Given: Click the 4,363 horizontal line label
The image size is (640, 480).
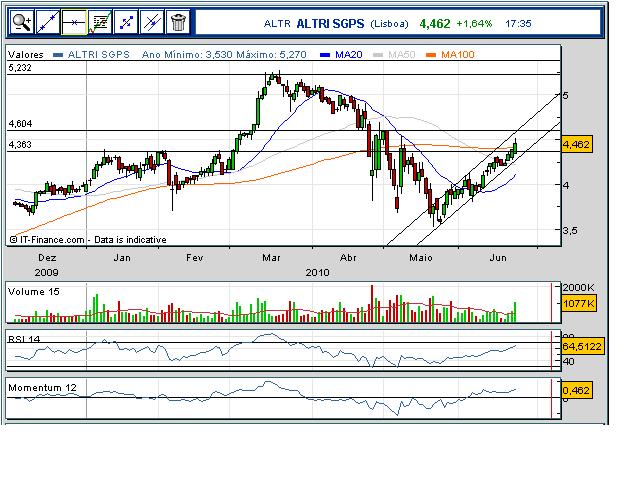Looking at the screenshot, I should tap(20, 144).
